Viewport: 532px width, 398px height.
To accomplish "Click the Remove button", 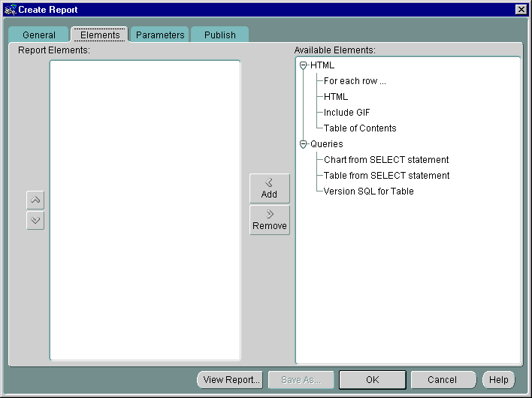I will pos(270,220).
